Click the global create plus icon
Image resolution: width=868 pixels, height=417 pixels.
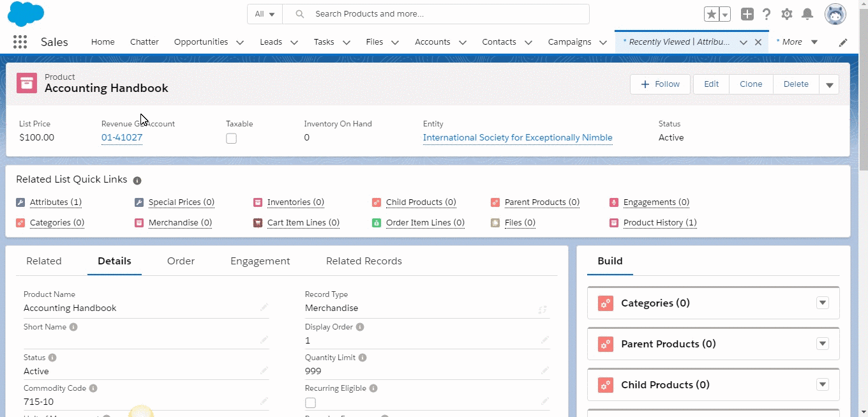tap(747, 14)
